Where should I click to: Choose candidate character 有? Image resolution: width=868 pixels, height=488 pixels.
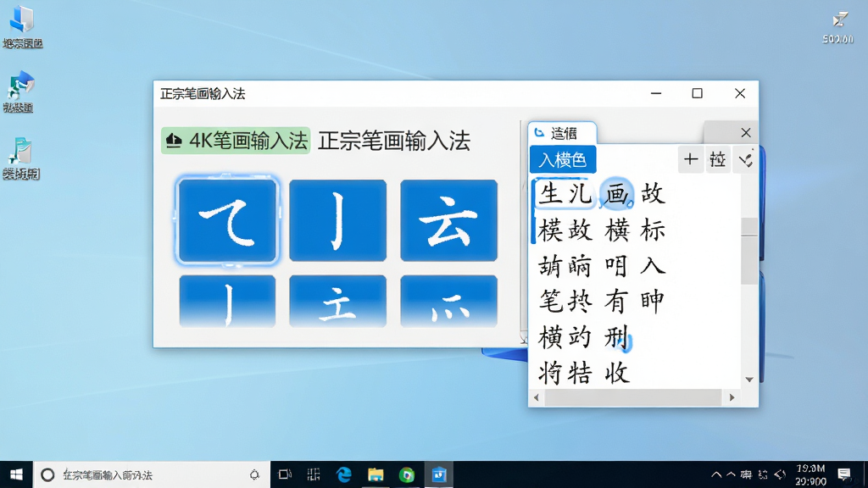click(615, 302)
